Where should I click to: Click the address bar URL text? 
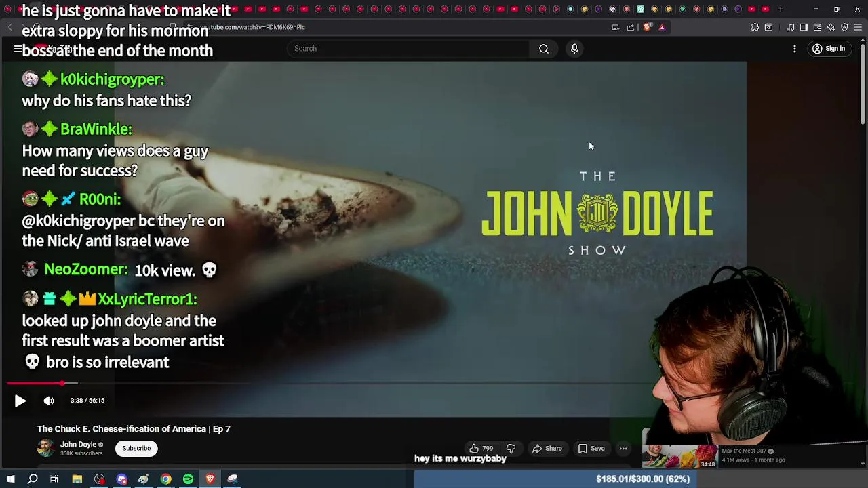pyautogui.click(x=252, y=27)
